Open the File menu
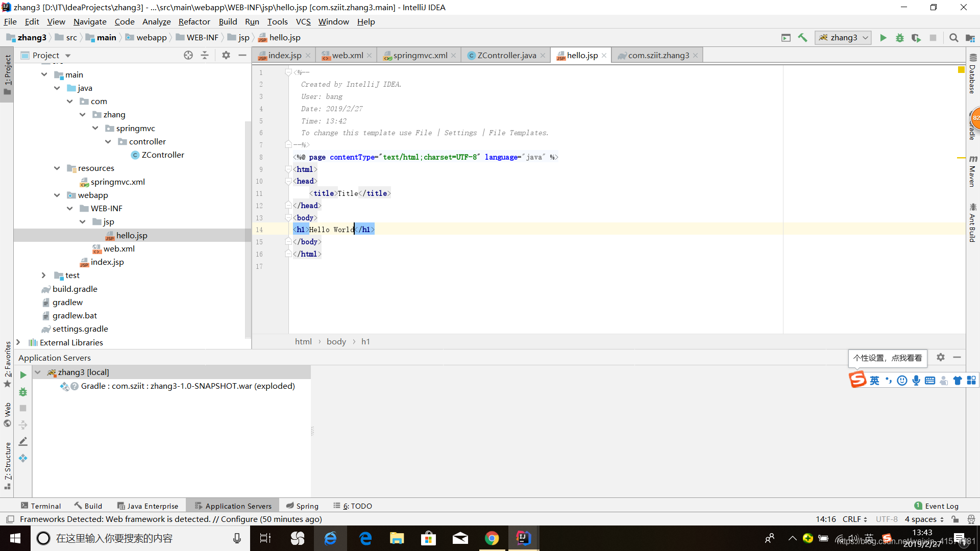980x551 pixels. pyautogui.click(x=10, y=21)
